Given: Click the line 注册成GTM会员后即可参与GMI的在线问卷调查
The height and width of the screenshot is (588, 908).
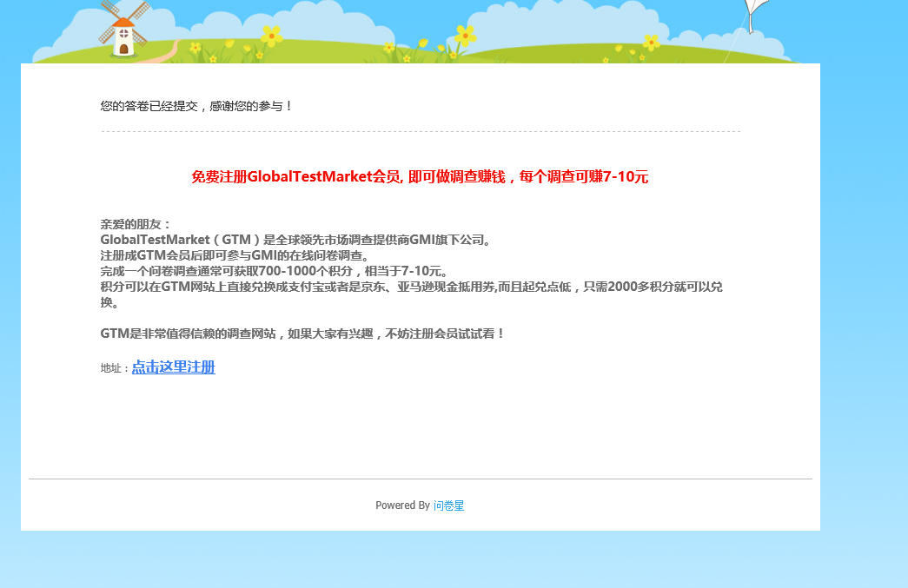Looking at the screenshot, I should pyautogui.click(x=235, y=255).
